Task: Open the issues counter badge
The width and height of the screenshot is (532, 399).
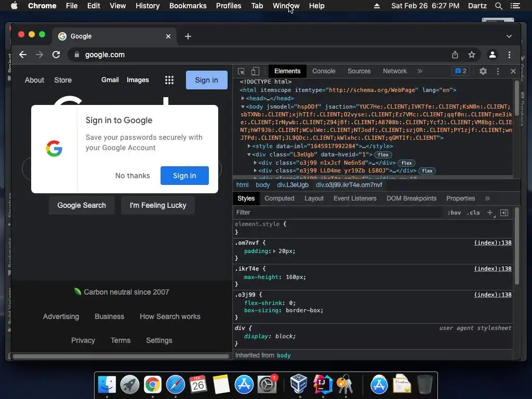Action: [461, 71]
